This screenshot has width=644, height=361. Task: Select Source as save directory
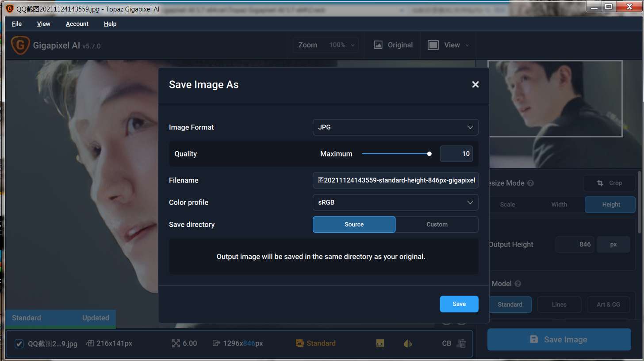[x=354, y=224]
